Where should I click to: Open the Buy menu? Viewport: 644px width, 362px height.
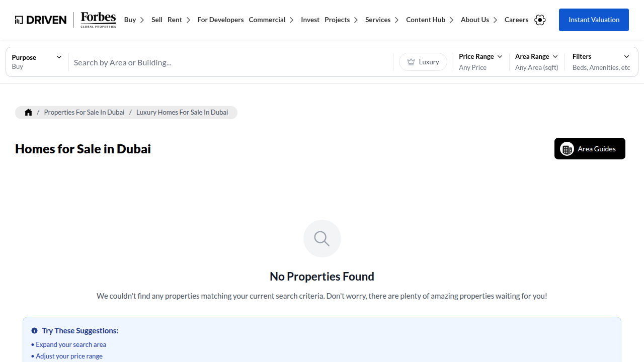click(x=134, y=20)
